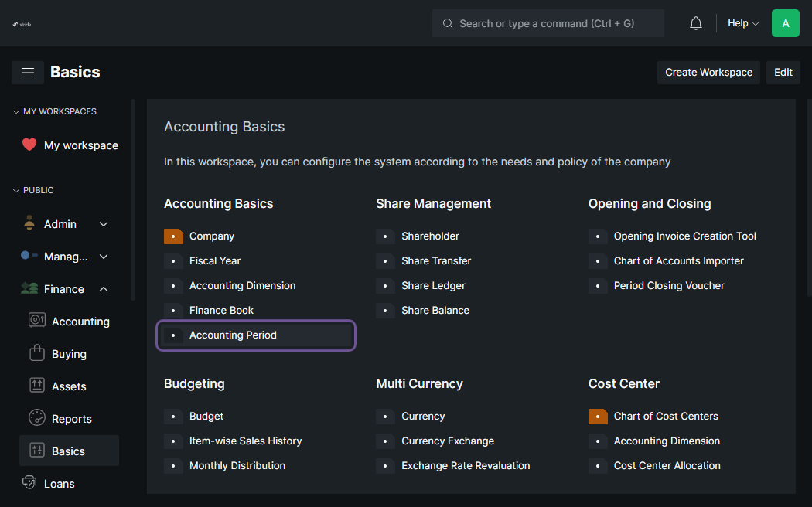Open Assets in the sidebar
The image size is (812, 507).
pyautogui.click(x=69, y=386)
